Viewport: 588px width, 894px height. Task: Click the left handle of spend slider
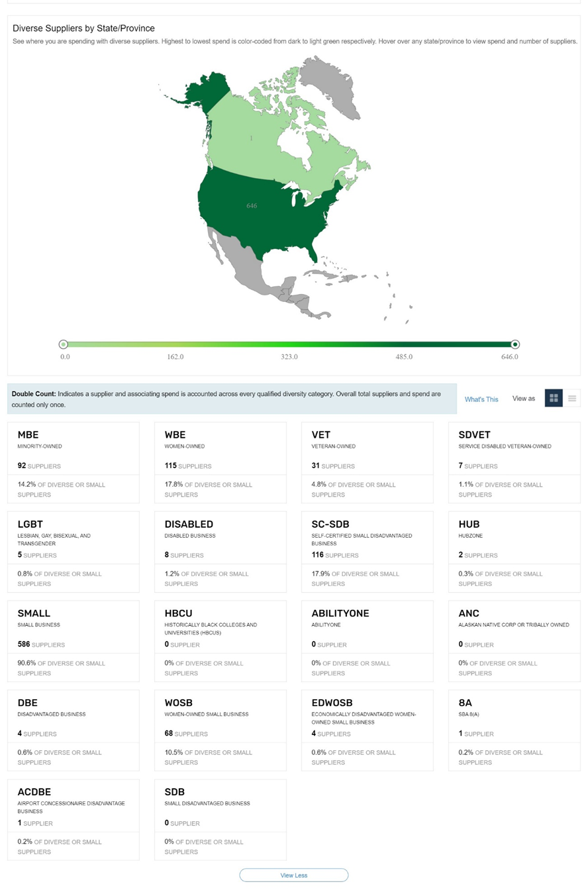63,344
